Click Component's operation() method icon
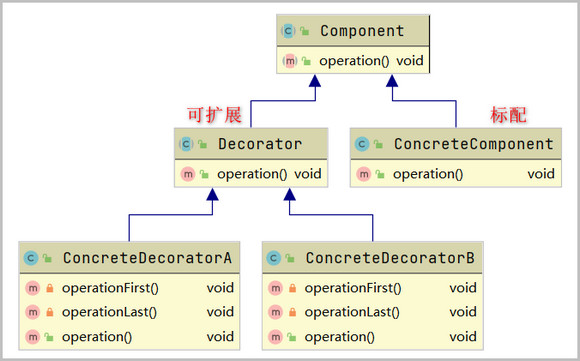580x361 pixels. [290, 61]
